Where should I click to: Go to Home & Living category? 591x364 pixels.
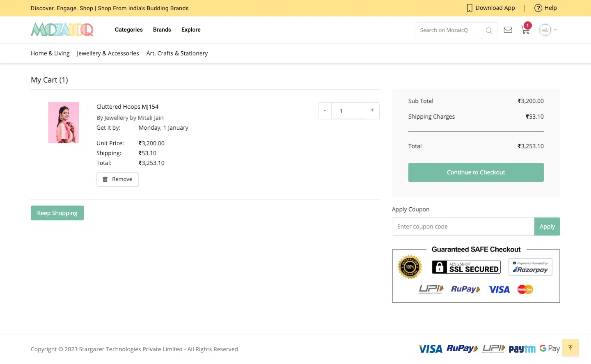pos(50,53)
